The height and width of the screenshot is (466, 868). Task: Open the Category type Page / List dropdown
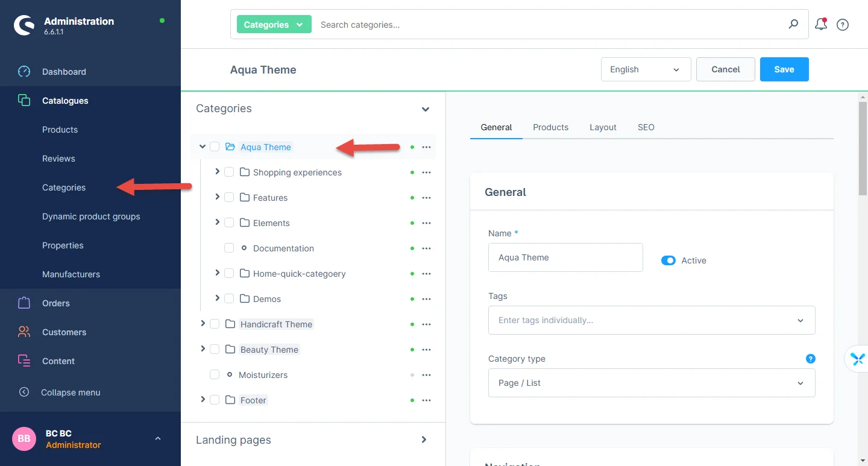(651, 383)
